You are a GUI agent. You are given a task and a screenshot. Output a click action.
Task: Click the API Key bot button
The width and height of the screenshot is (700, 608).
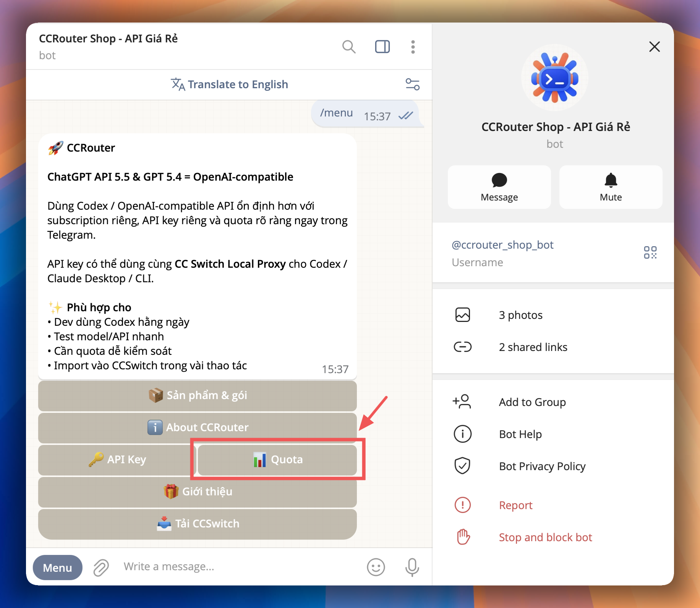tap(117, 459)
